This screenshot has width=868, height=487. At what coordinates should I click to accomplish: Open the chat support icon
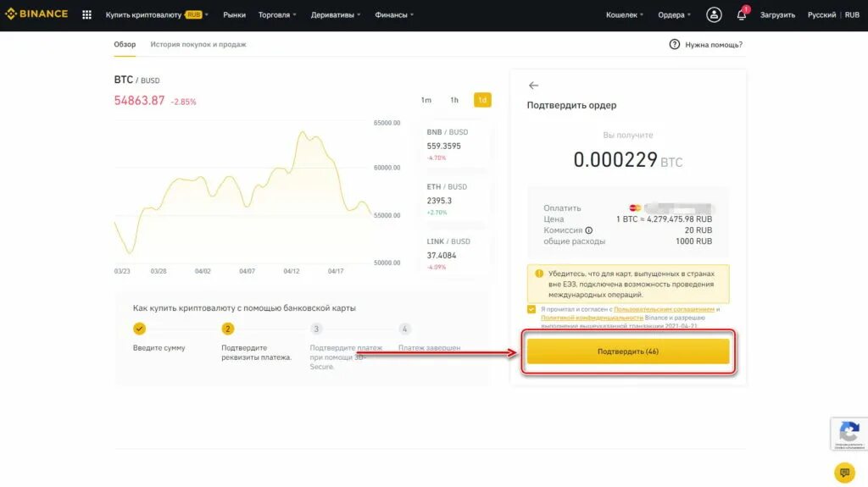(844, 472)
